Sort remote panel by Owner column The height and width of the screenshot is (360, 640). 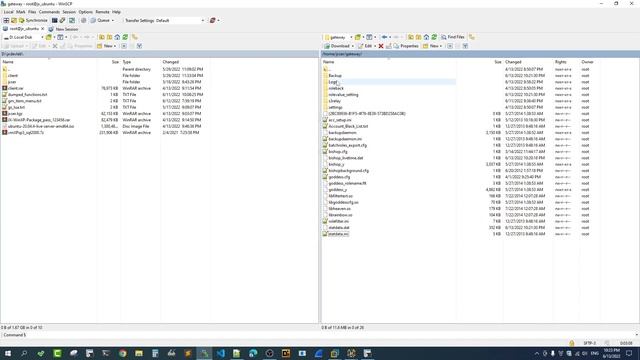click(589, 62)
